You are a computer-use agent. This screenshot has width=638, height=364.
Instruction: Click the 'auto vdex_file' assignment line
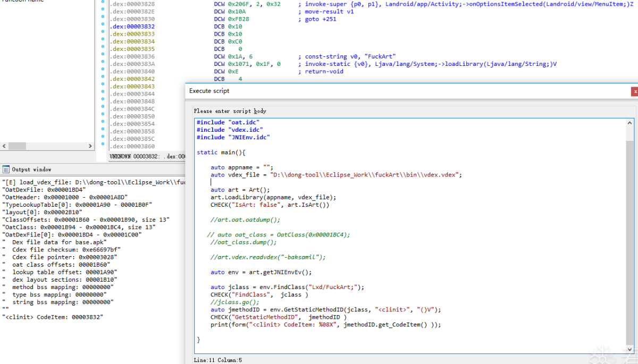[x=337, y=174]
